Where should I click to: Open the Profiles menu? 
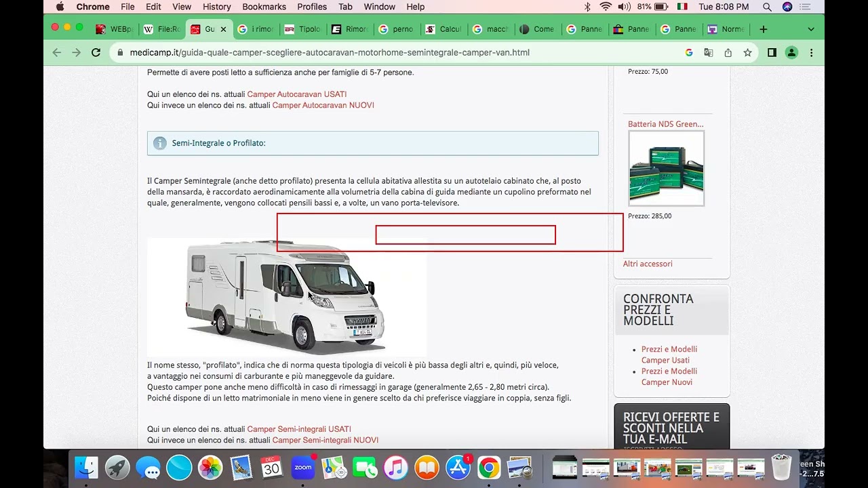click(312, 7)
